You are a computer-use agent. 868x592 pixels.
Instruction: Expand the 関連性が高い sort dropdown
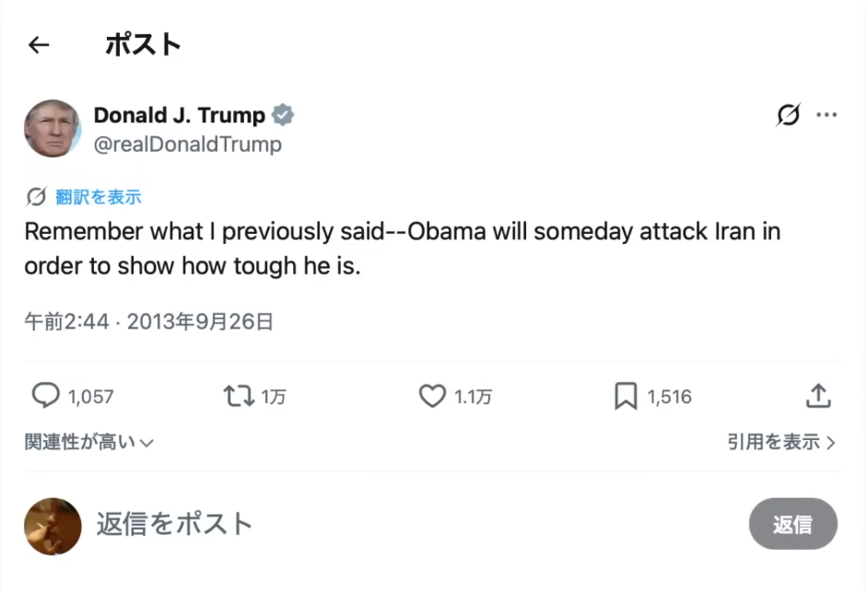88,443
